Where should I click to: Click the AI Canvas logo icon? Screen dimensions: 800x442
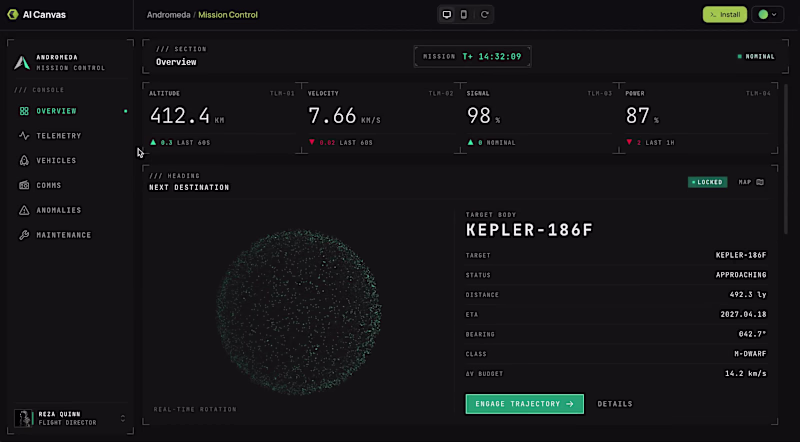(x=13, y=14)
